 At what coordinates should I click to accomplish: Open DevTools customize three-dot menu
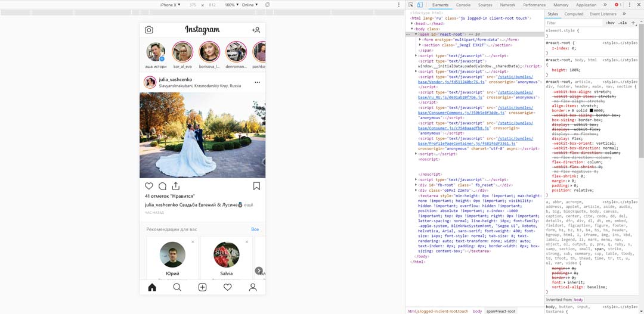pyautogui.click(x=630, y=5)
